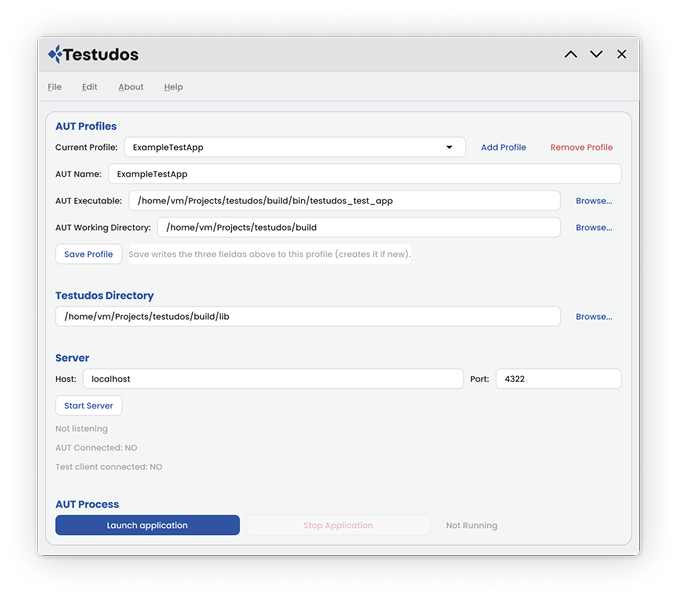Browse for the Testudos Directory
Image resolution: width=681 pixels, height=597 pixels.
(x=594, y=317)
